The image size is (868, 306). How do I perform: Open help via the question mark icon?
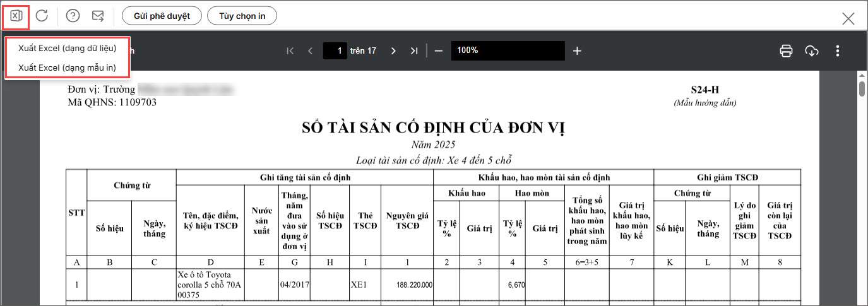coord(73,16)
